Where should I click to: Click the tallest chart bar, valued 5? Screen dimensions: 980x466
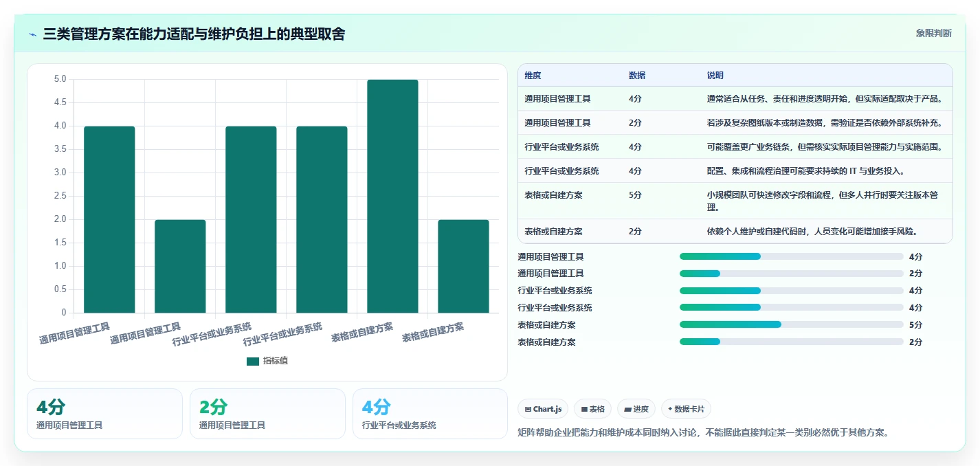coord(392,197)
